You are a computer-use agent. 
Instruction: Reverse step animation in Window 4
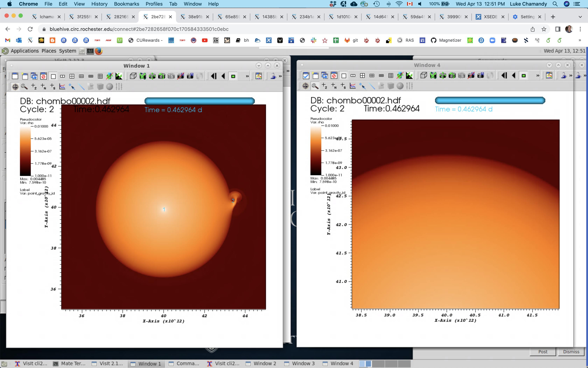click(x=504, y=76)
